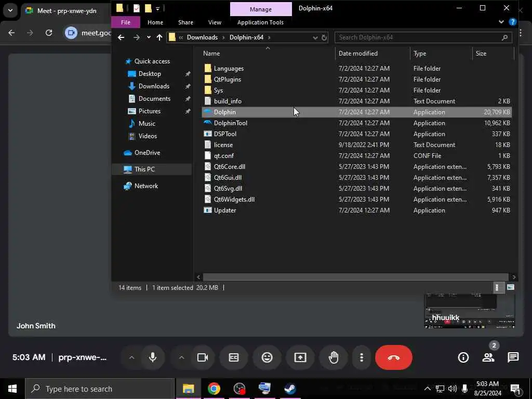Show the people panel in Meet

tap(488, 357)
